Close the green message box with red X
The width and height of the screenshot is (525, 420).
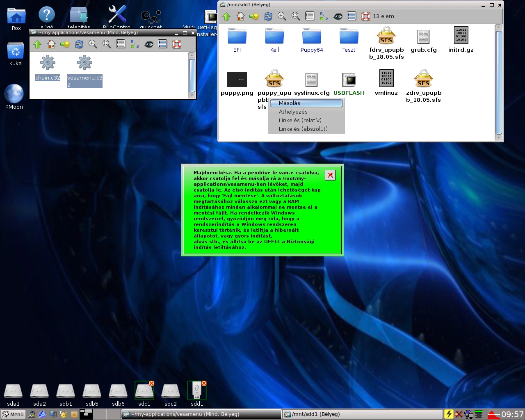tap(330, 175)
